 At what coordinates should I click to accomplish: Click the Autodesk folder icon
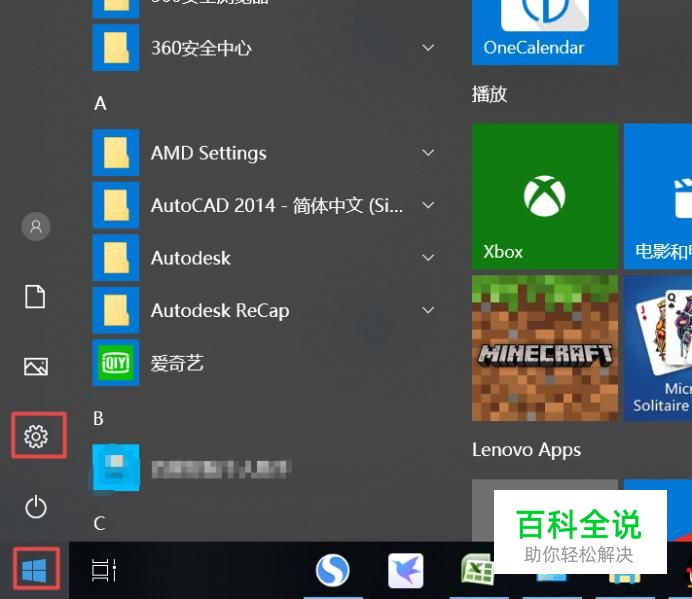click(x=116, y=257)
